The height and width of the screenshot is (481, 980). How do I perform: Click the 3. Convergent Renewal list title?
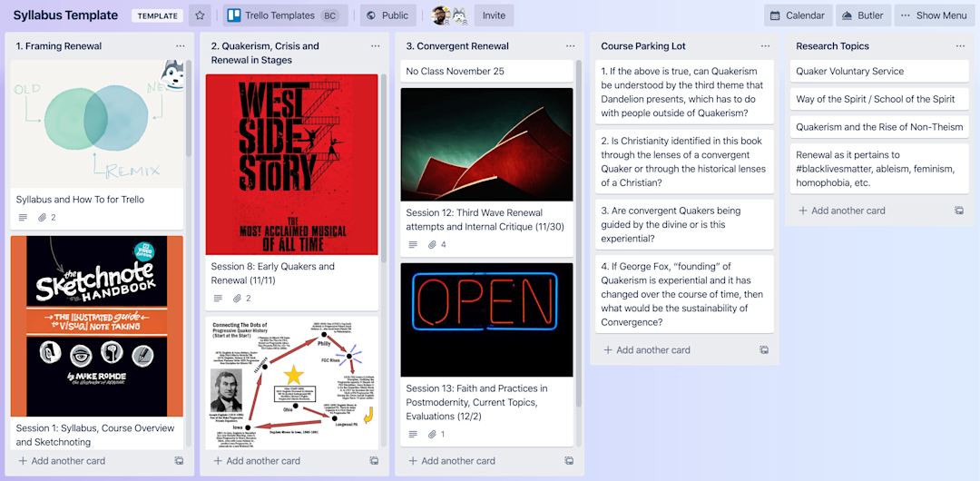[x=457, y=45]
